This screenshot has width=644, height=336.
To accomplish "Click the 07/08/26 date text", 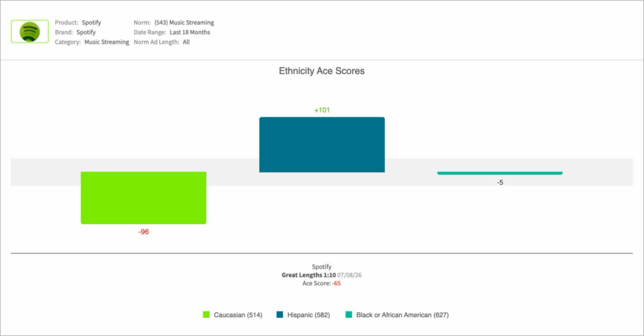I will click(x=350, y=275).
